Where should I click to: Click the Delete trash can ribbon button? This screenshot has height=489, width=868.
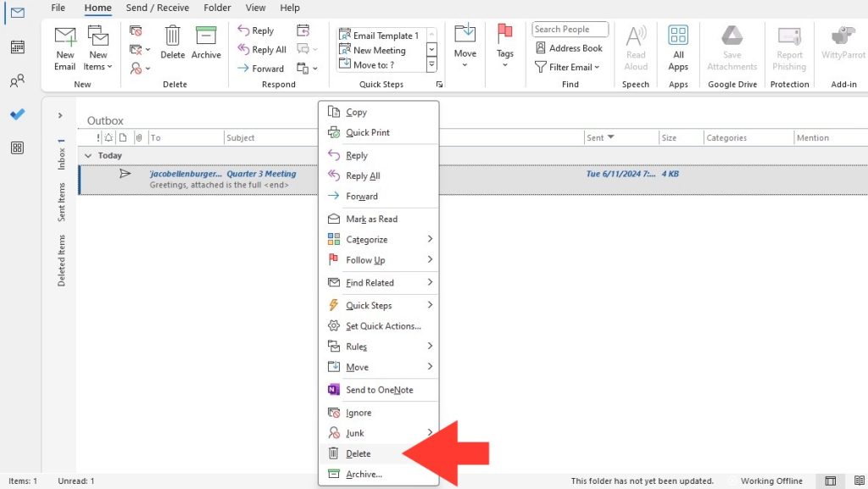point(172,42)
